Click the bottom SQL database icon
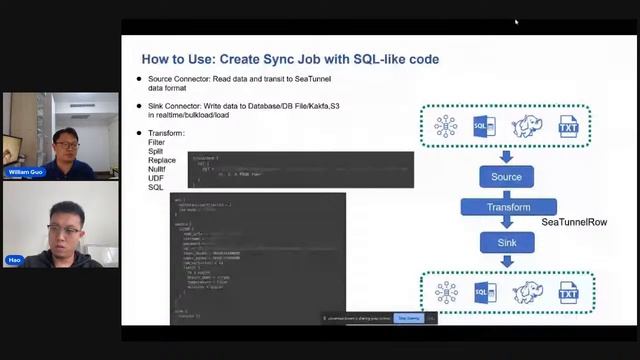Screen dimensions: 640x360 485,292
